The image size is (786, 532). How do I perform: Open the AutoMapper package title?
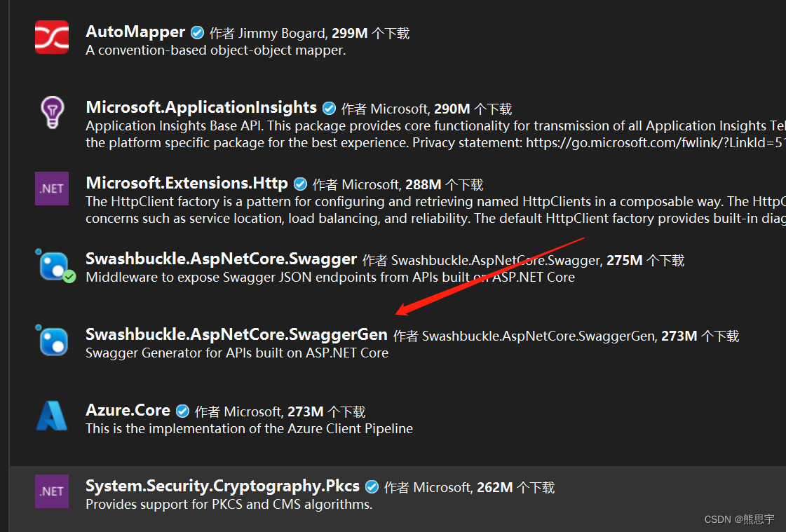135,32
